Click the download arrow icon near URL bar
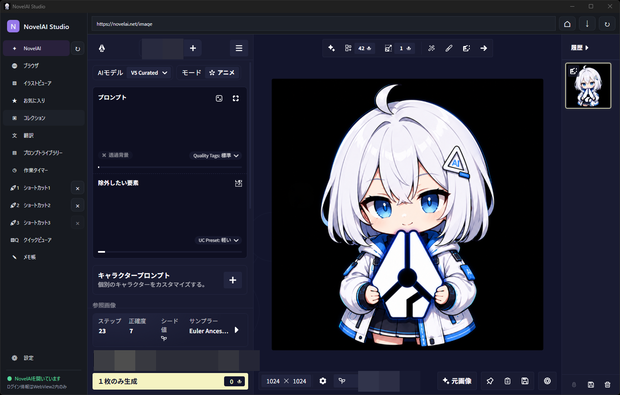 pos(587,24)
